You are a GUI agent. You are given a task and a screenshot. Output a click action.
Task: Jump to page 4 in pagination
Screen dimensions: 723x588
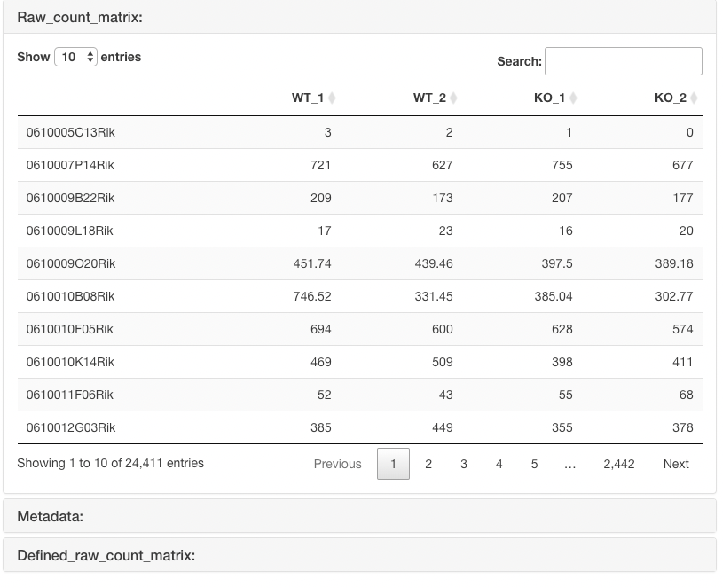499,464
